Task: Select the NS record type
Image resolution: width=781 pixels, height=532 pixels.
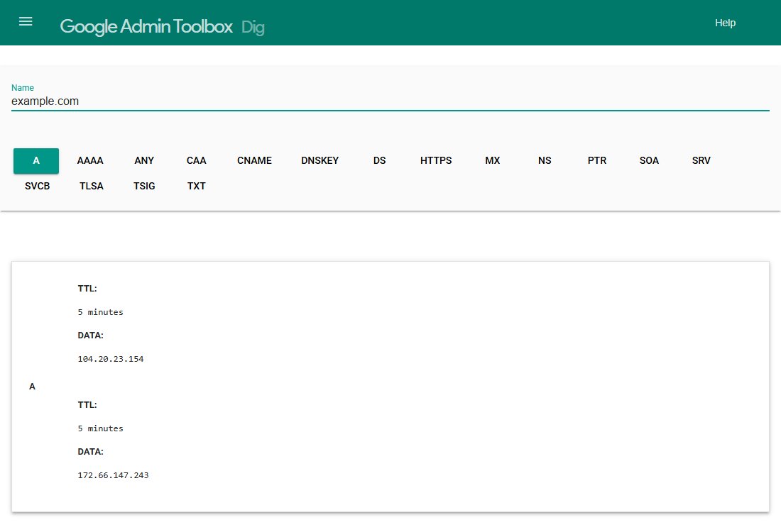Action: [x=545, y=161]
